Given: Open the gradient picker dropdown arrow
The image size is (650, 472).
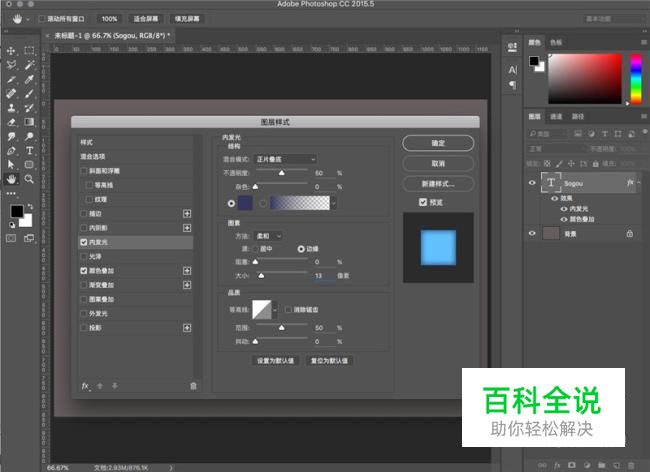Looking at the screenshot, I should (x=333, y=203).
